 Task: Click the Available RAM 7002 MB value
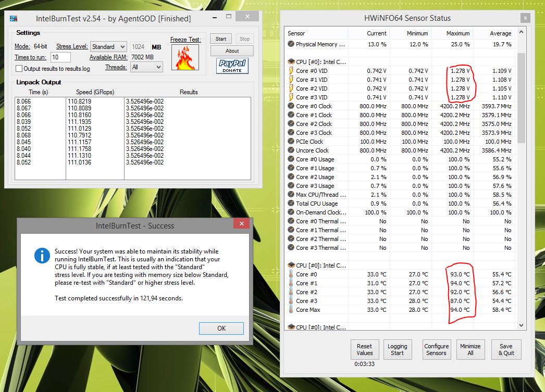[x=143, y=57]
